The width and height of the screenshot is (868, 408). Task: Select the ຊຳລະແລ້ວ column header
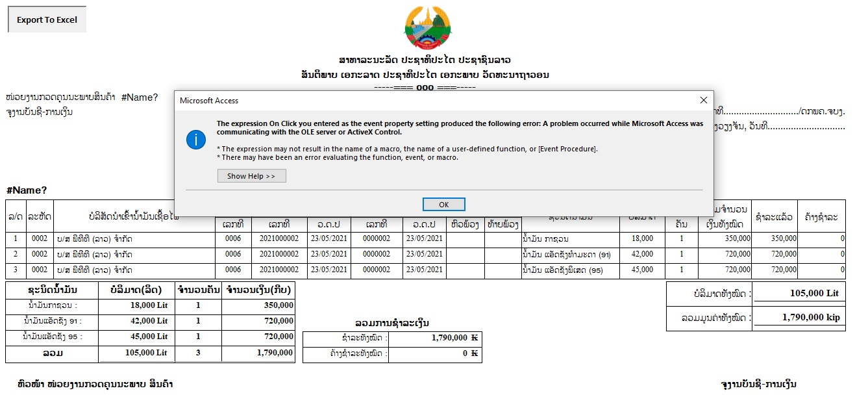point(774,216)
